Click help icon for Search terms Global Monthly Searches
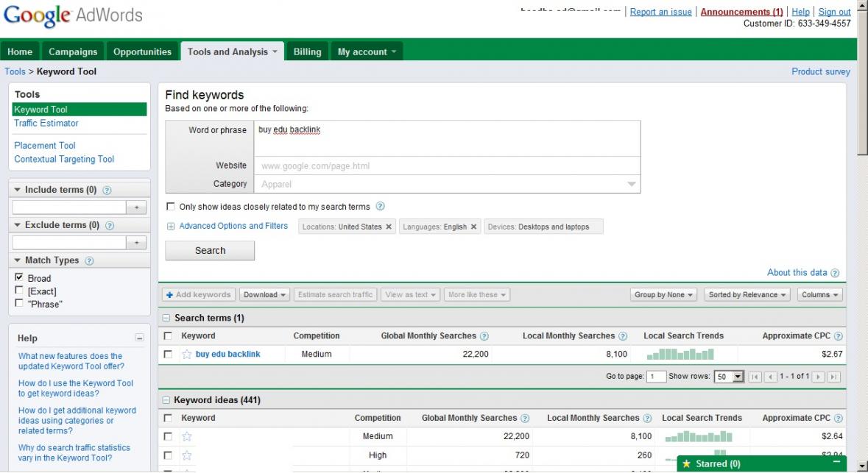The height and width of the screenshot is (473, 868). [x=484, y=336]
